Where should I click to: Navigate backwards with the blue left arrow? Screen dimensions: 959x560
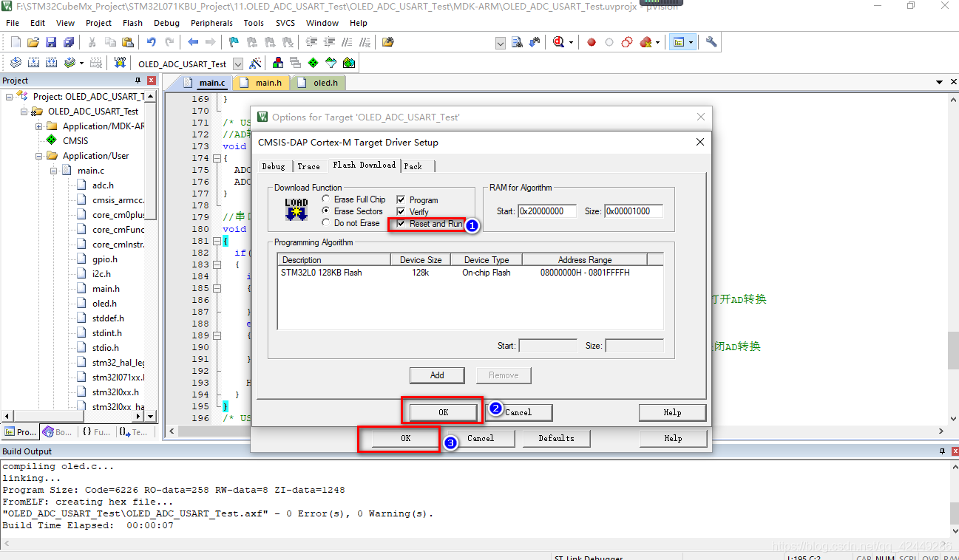tap(193, 42)
